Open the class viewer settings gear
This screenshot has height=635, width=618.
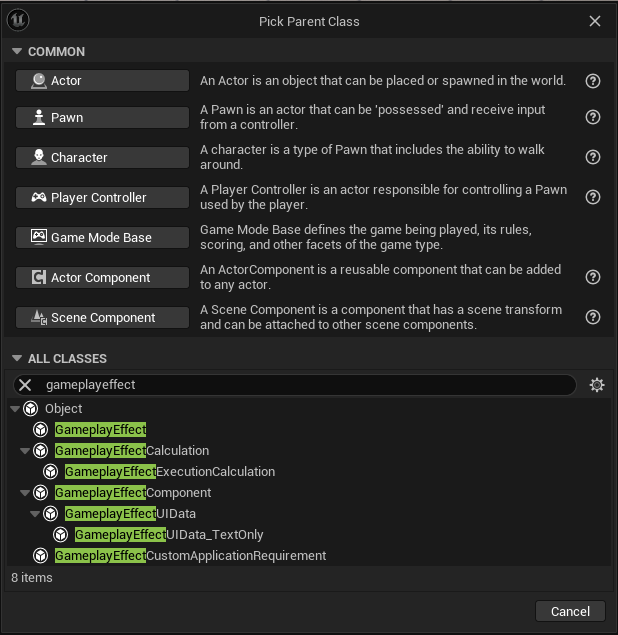[x=597, y=385]
